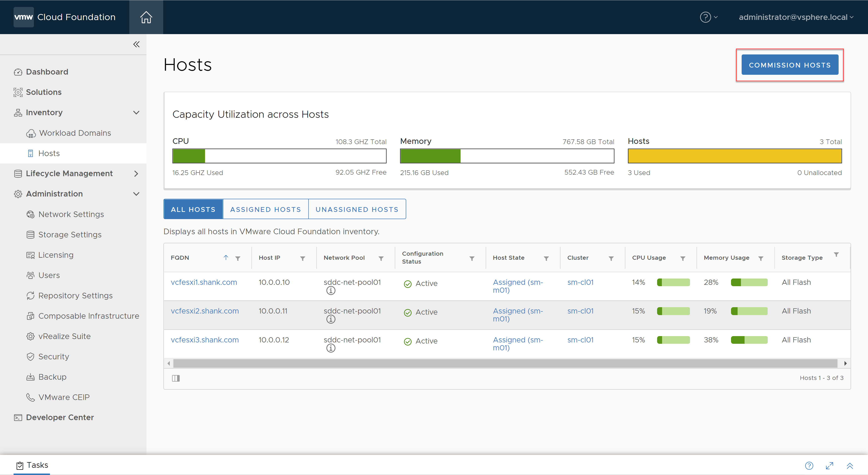Open vcfesxi2.shank.com host link
The height and width of the screenshot is (475, 868).
pyautogui.click(x=205, y=311)
